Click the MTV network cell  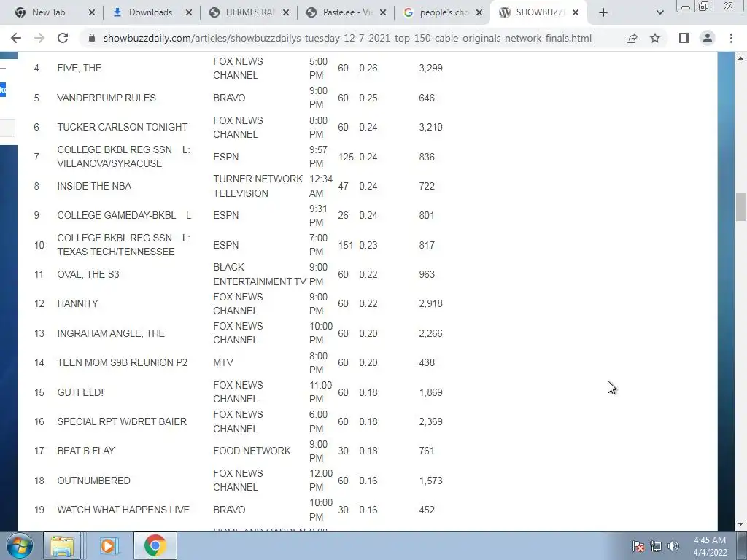pyautogui.click(x=223, y=362)
